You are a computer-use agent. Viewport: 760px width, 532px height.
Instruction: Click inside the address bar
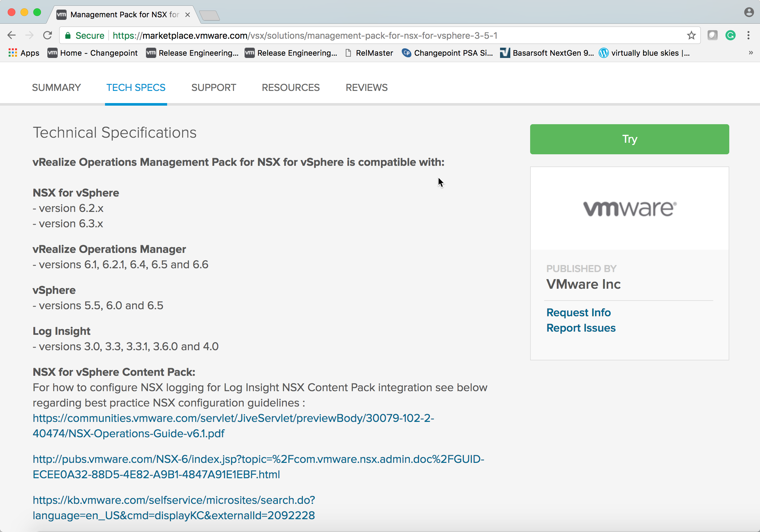(x=331, y=36)
